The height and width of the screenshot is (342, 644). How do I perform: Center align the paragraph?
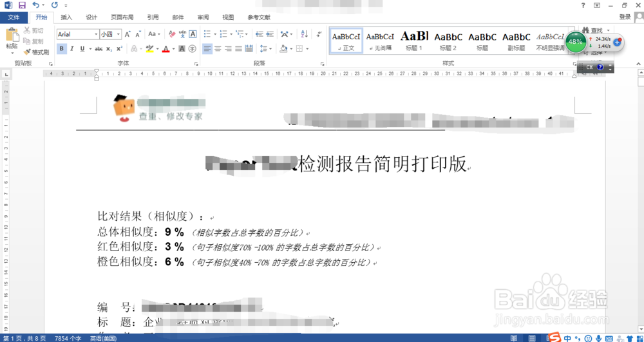click(218, 49)
